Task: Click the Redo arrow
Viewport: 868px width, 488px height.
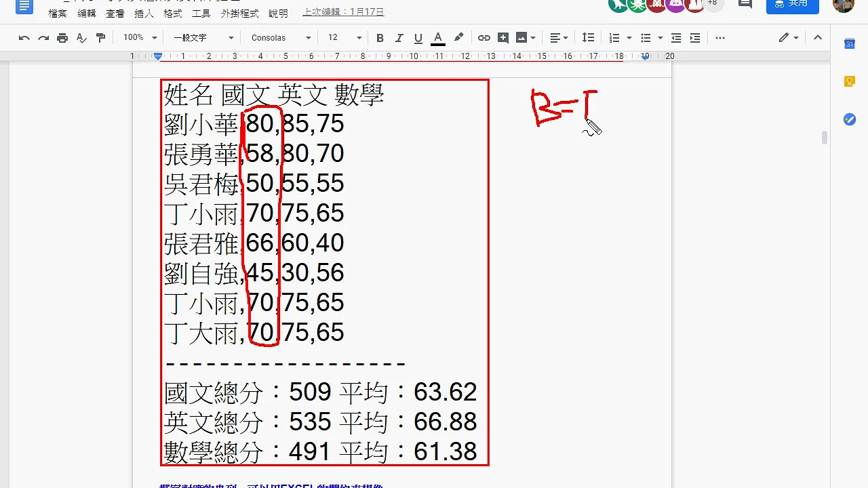Action: 43,38
